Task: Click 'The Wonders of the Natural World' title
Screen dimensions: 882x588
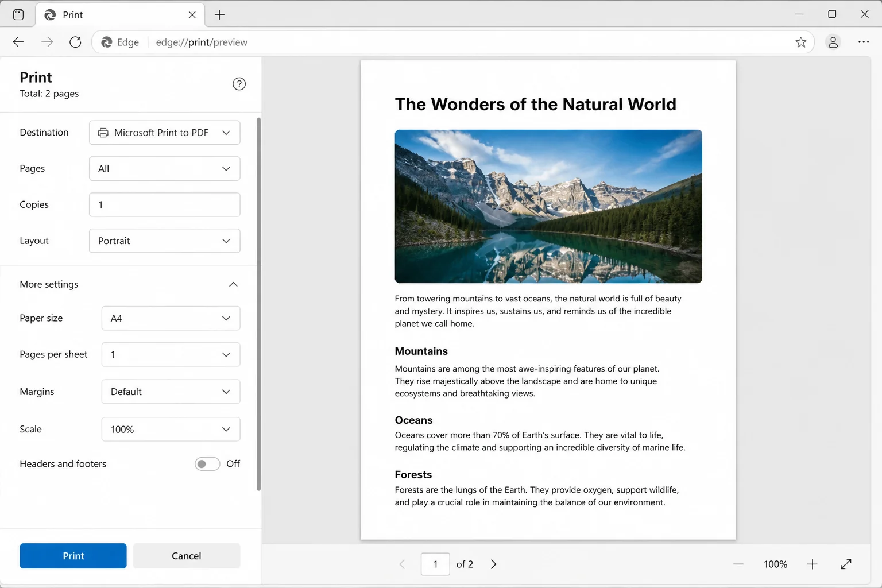Action: click(x=536, y=104)
